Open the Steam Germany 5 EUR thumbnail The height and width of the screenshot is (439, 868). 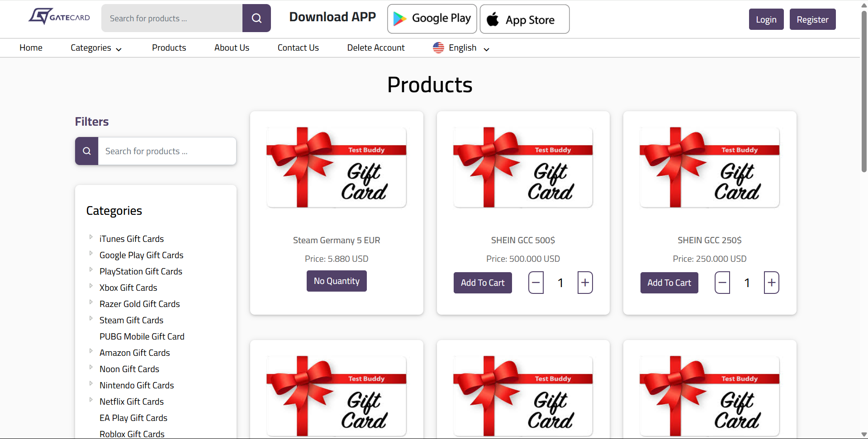point(337,167)
